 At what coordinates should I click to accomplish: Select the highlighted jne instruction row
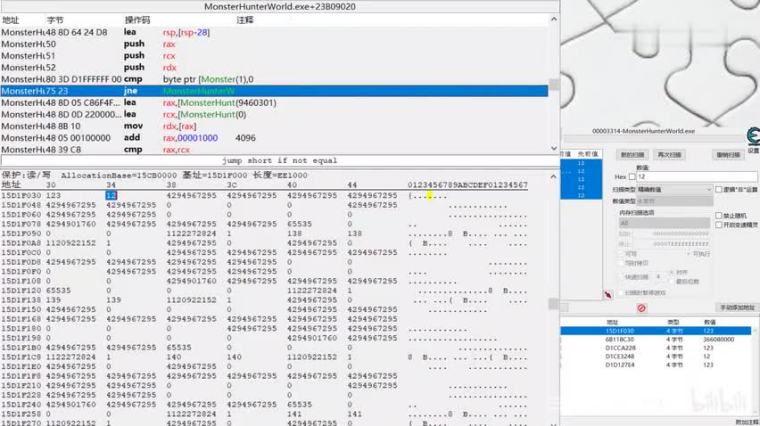(274, 91)
